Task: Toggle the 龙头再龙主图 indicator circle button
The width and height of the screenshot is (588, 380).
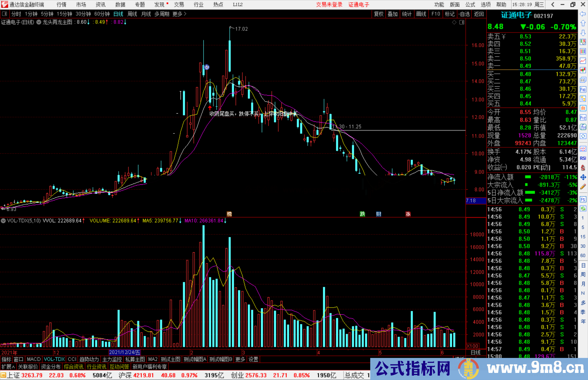Action: coord(39,22)
